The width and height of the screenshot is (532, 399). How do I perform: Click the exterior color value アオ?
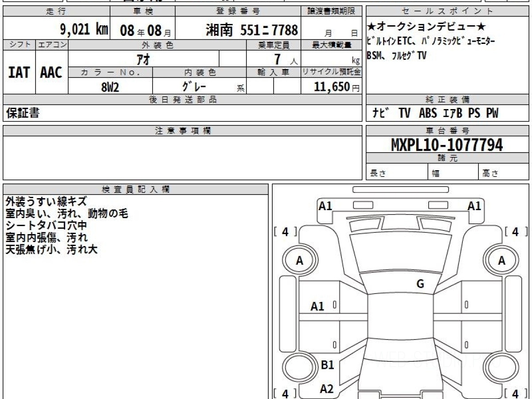[144, 59]
